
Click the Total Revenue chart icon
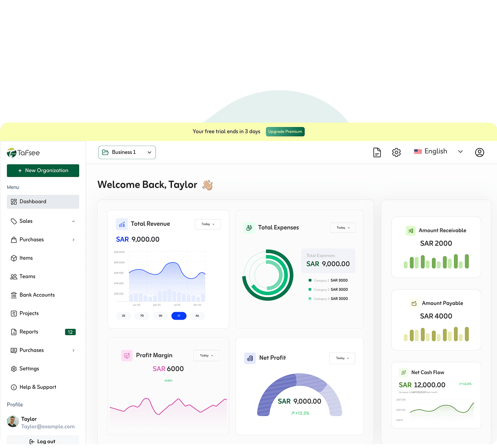122,224
